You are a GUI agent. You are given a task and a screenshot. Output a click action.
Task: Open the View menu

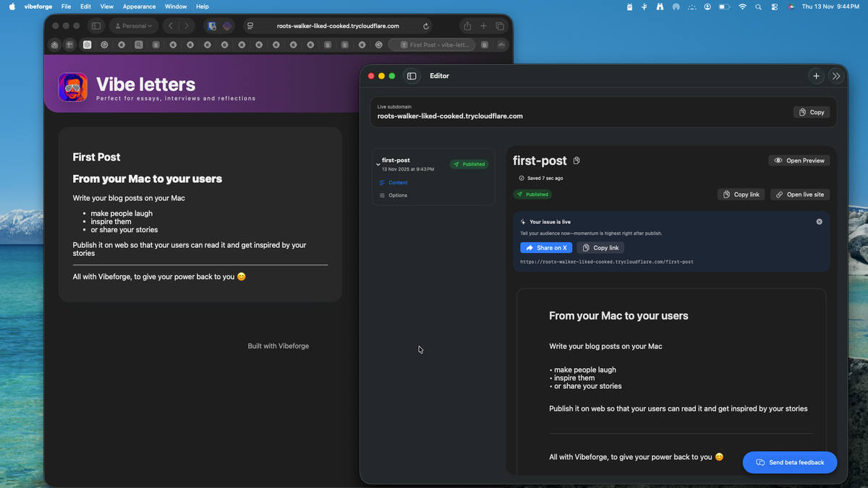[x=106, y=7]
